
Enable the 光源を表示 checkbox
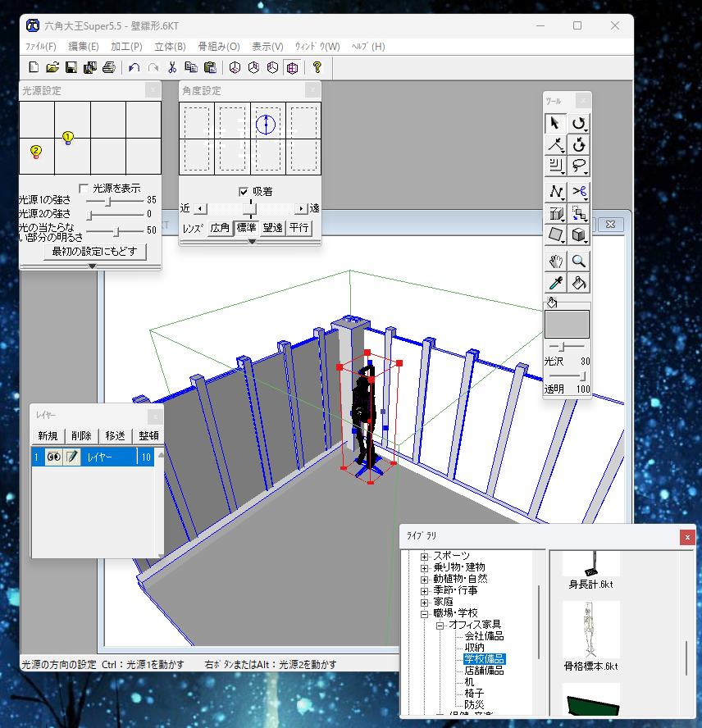pos(84,188)
